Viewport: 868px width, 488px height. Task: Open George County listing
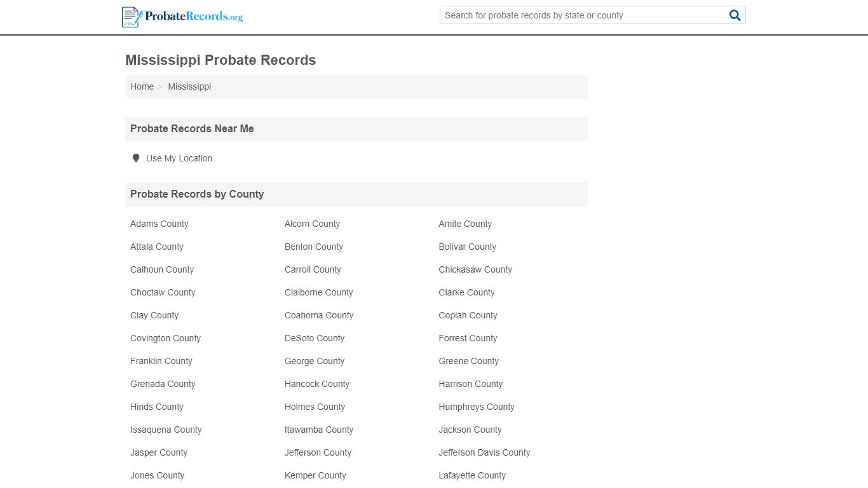[315, 361]
